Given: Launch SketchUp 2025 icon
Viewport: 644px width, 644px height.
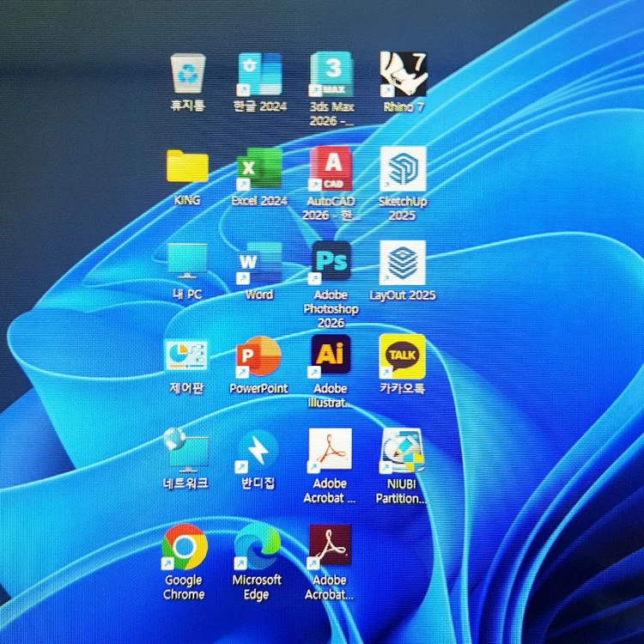Looking at the screenshot, I should (403, 169).
